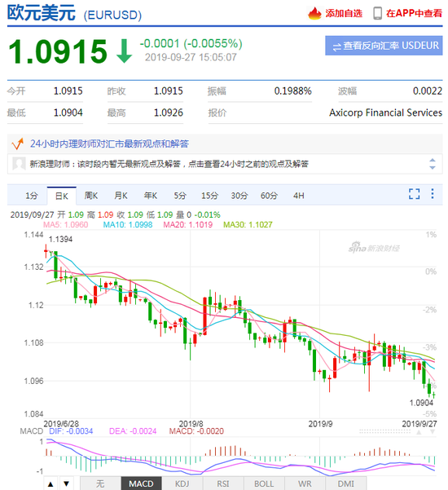448x490 pixels.
Task: Select the 无 indicator option
Action: tap(100, 483)
